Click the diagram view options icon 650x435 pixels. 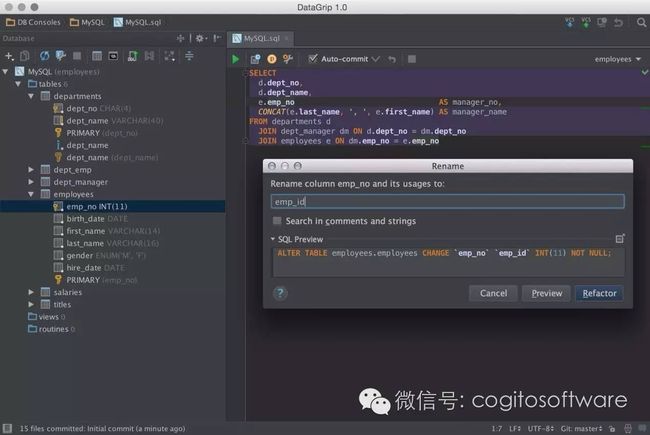[170, 56]
